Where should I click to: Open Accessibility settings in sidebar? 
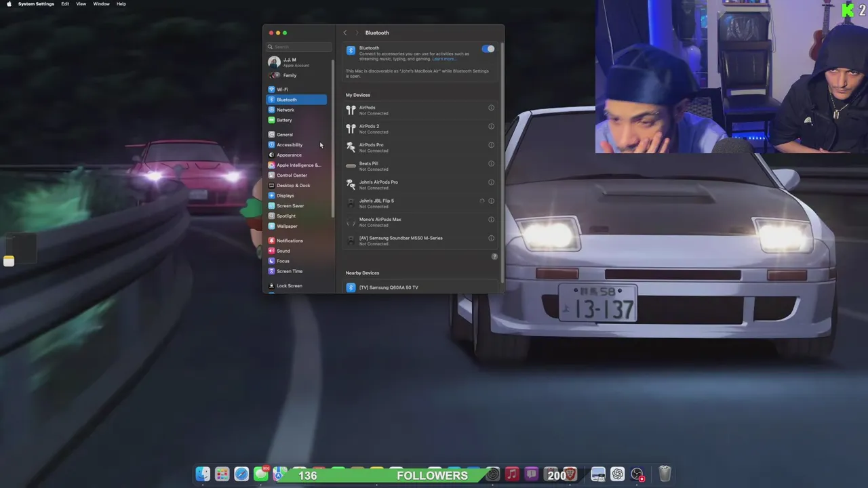click(296, 144)
